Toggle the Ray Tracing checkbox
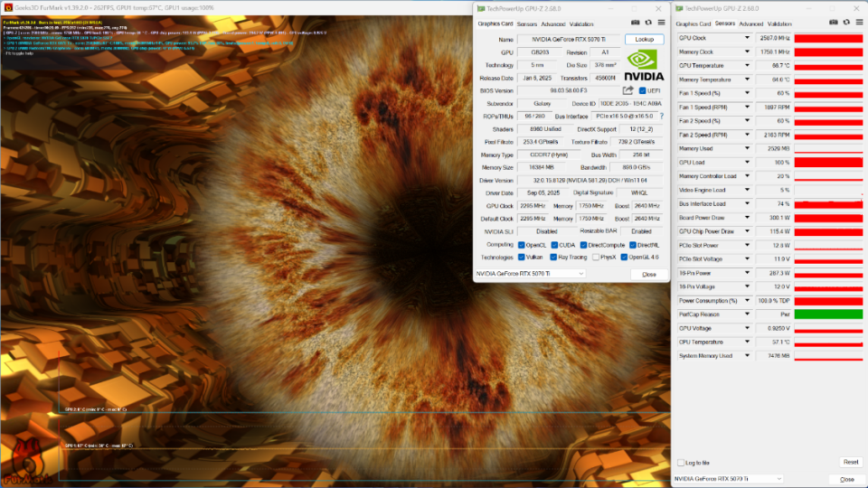This screenshot has height=488, width=868. click(x=553, y=258)
